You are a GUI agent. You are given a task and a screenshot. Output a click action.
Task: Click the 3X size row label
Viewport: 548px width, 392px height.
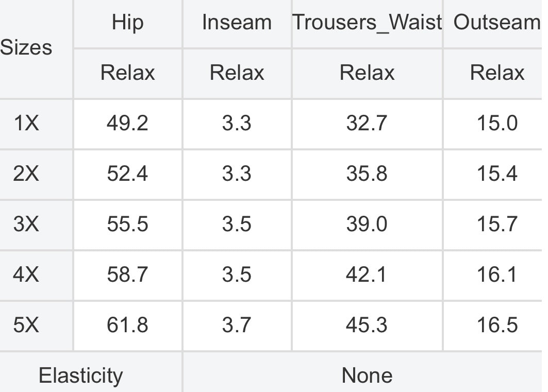[26, 225]
